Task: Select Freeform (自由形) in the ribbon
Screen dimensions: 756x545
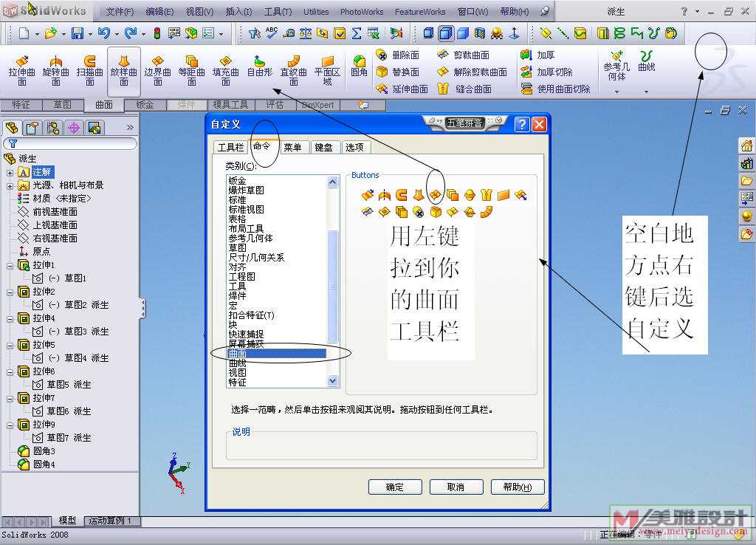Action: click(x=259, y=66)
